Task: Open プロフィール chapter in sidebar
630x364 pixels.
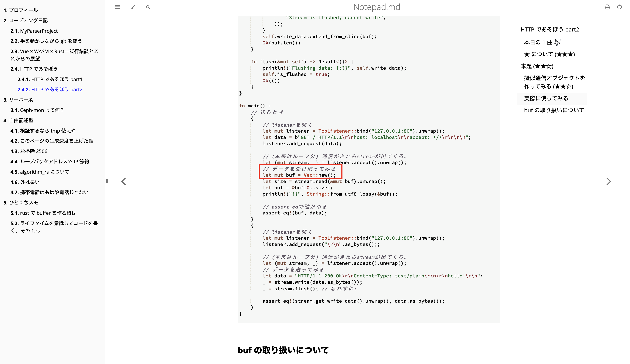Action: tap(20, 10)
